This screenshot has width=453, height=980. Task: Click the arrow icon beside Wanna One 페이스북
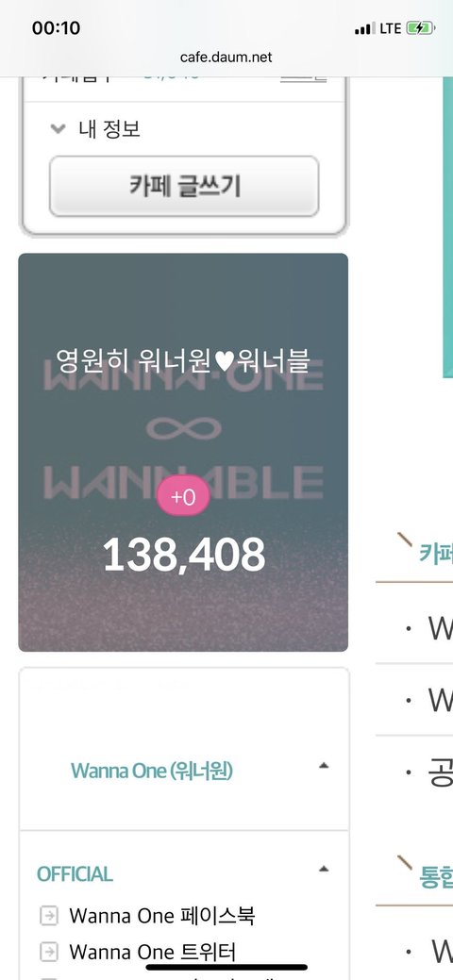pyautogui.click(x=49, y=916)
